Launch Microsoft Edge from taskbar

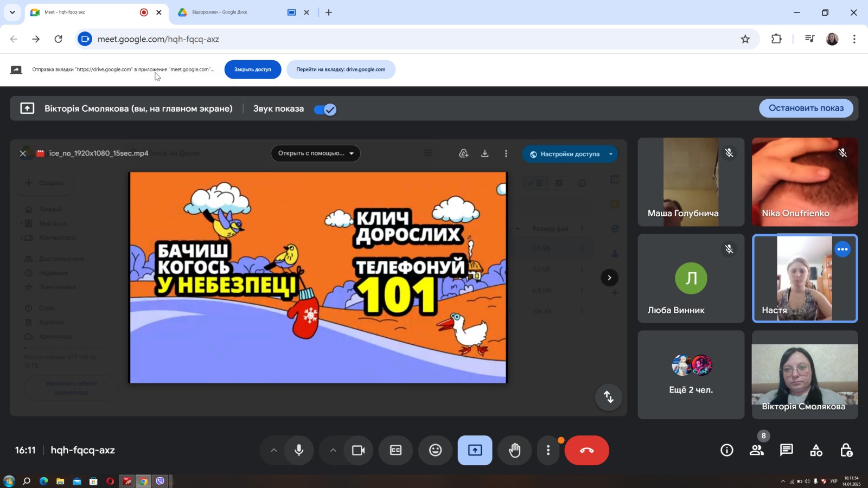coord(43,481)
